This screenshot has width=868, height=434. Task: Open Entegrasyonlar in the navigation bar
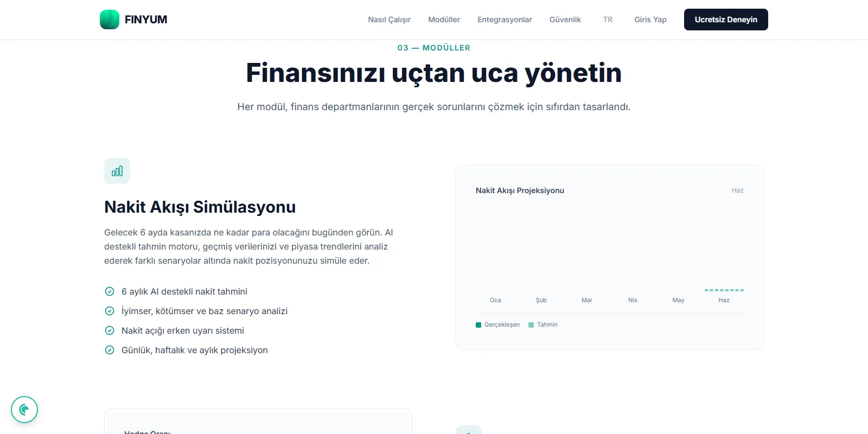505,20
